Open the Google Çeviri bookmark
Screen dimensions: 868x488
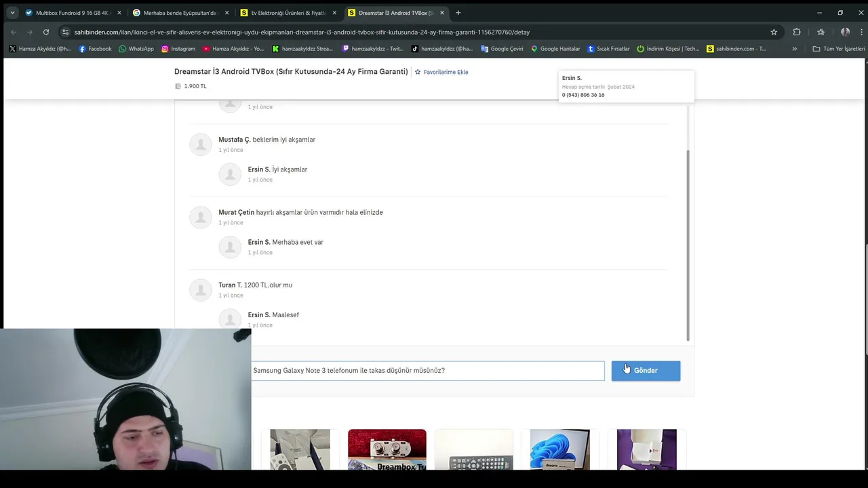pos(502,49)
